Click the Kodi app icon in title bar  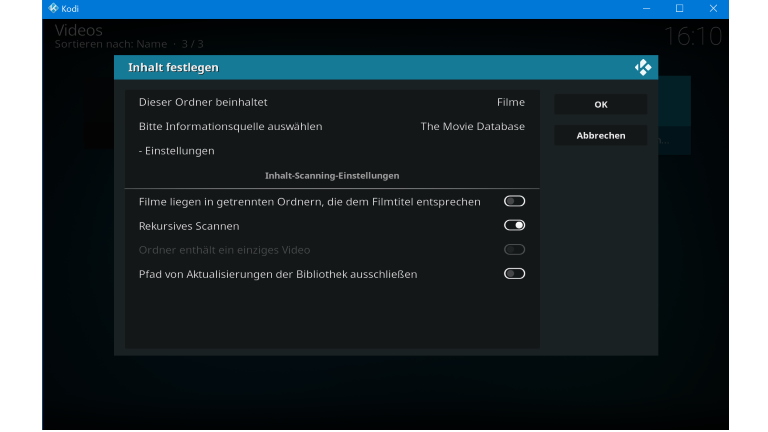pos(52,8)
